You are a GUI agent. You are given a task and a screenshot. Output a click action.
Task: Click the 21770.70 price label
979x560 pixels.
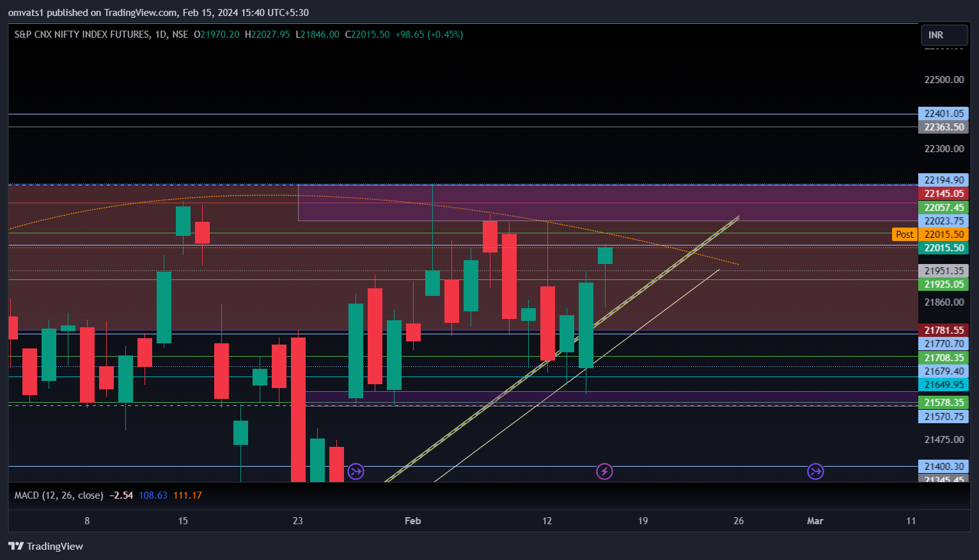point(943,344)
